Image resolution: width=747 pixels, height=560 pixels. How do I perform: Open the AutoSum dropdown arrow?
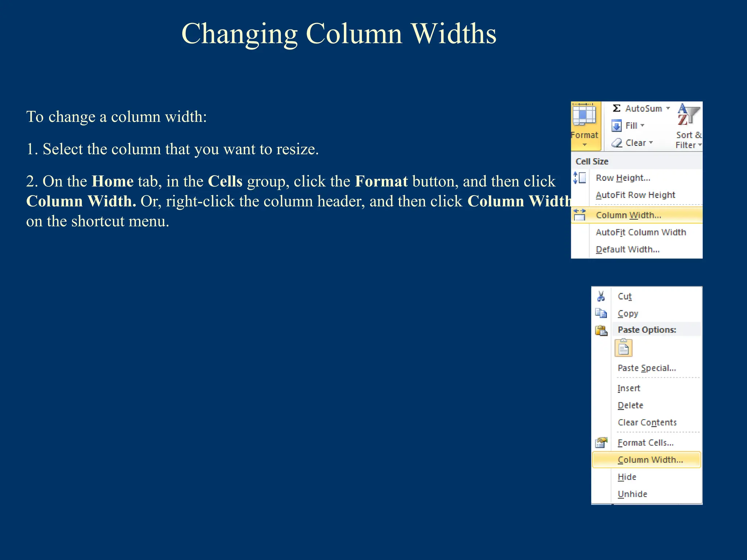668,108
